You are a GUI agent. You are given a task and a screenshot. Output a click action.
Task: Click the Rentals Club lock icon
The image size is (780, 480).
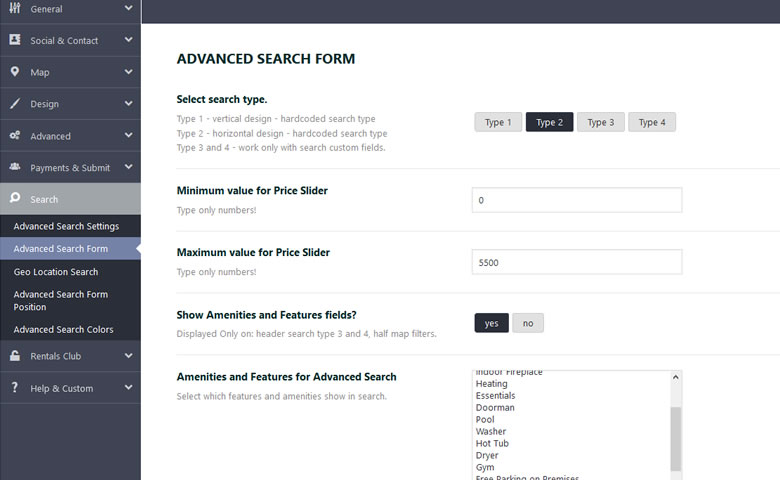[x=15, y=356]
